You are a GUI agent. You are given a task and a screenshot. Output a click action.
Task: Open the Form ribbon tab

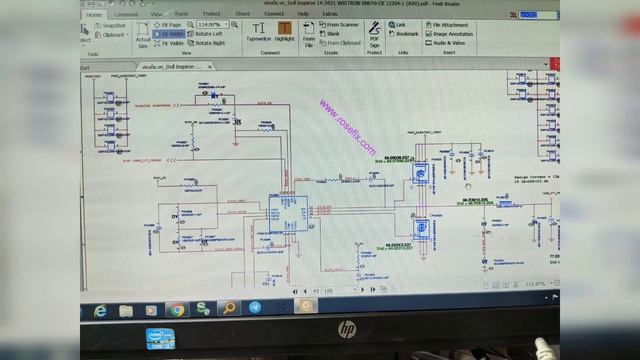[182, 14]
